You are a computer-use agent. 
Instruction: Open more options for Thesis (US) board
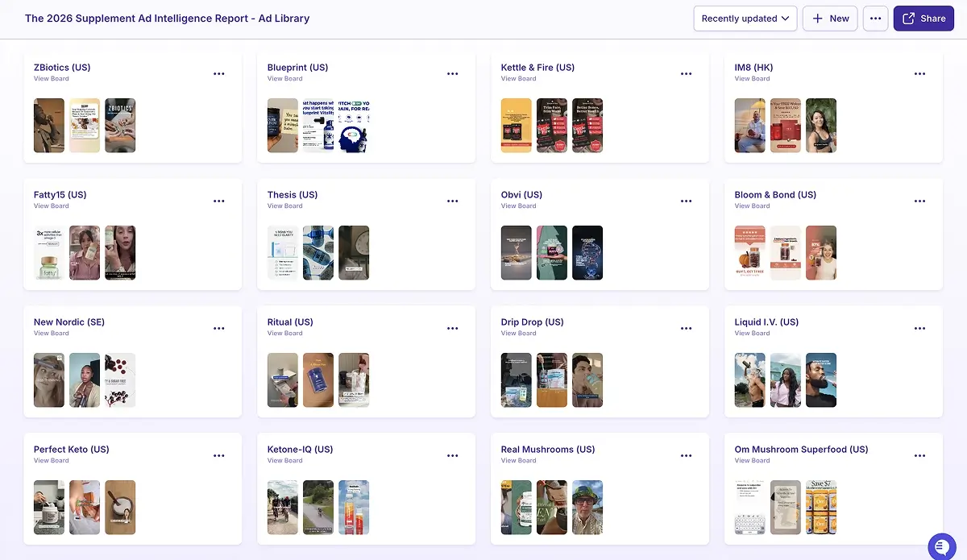click(453, 201)
